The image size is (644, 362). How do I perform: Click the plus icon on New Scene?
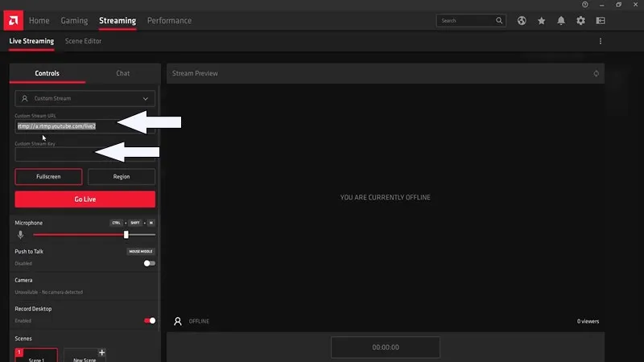(102, 352)
